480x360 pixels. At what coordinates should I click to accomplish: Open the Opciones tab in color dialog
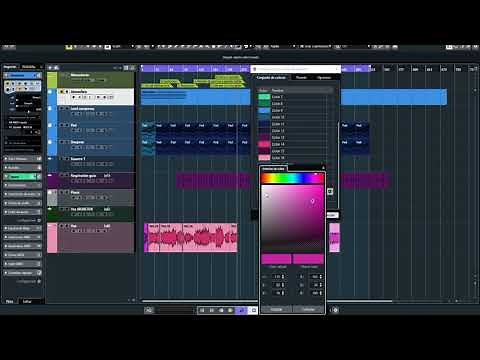(324, 78)
